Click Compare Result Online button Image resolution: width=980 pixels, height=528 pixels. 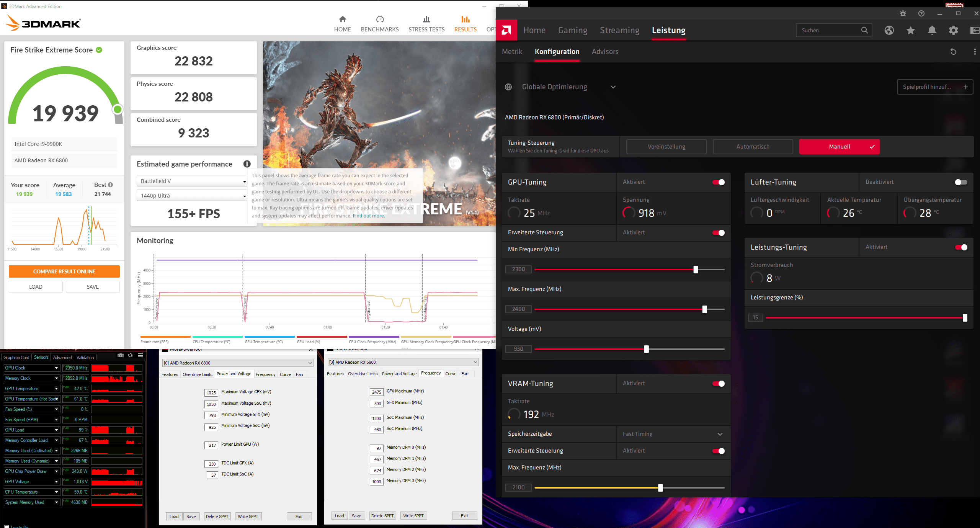coord(64,271)
